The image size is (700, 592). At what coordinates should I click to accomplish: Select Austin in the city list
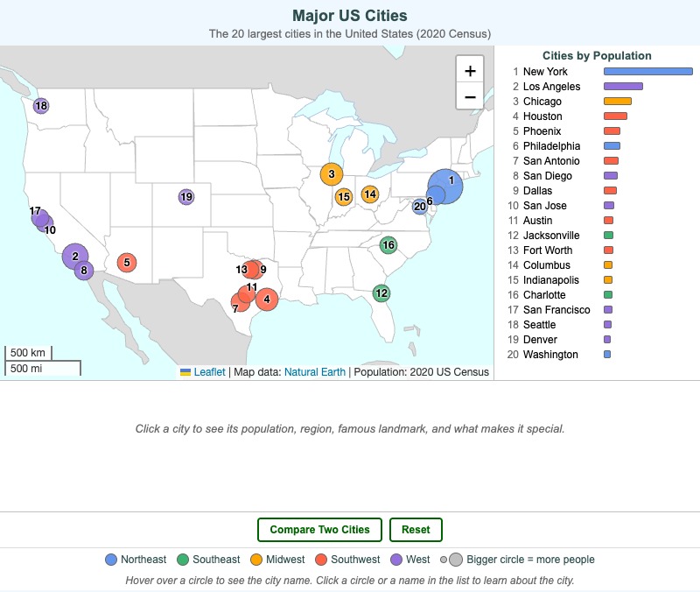[600, 221]
